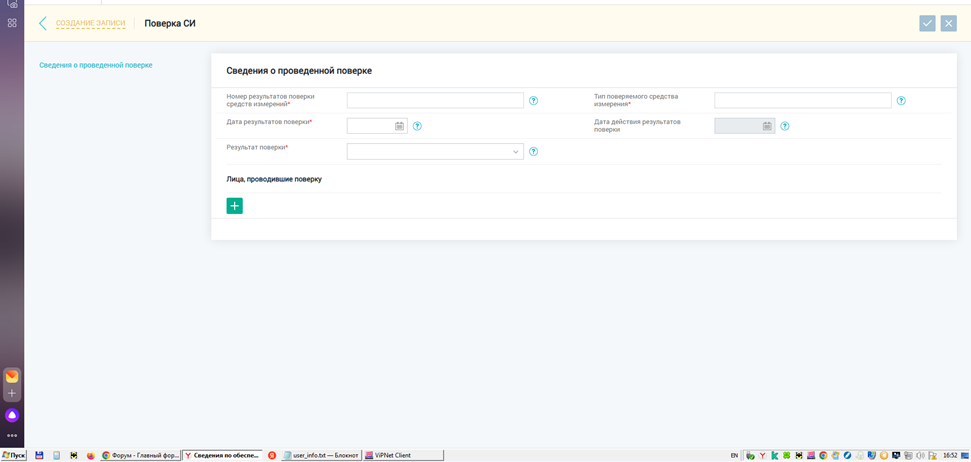Click the Тип поверяемого средства измерения field
Screen dimensions: 971x462
point(802,101)
